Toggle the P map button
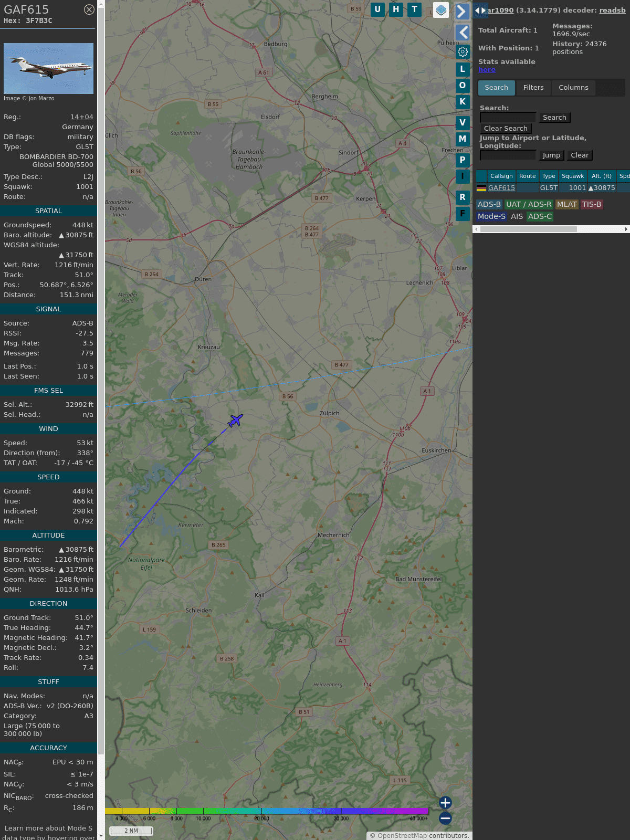The width and height of the screenshot is (630, 840). [x=463, y=160]
